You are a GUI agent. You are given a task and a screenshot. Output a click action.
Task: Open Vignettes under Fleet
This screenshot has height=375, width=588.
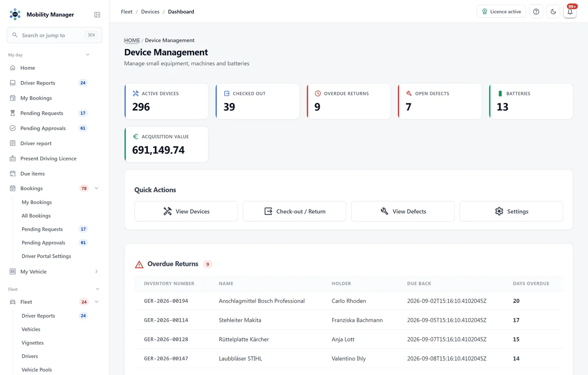33,343
